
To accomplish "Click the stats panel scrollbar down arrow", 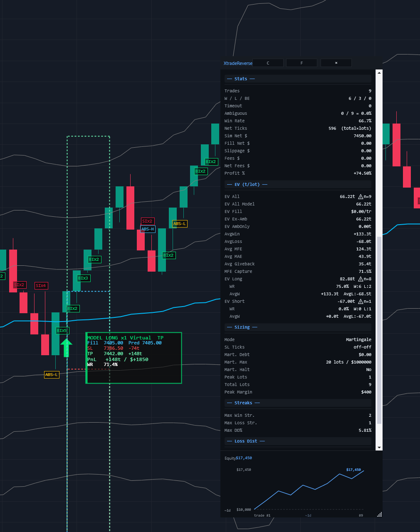I will [x=379, y=448].
